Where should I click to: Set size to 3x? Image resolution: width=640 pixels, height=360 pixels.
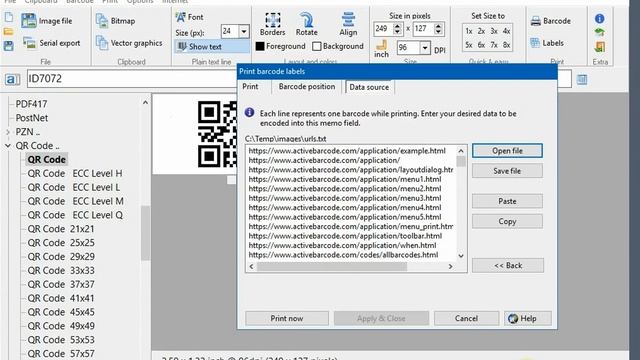pos(494,31)
